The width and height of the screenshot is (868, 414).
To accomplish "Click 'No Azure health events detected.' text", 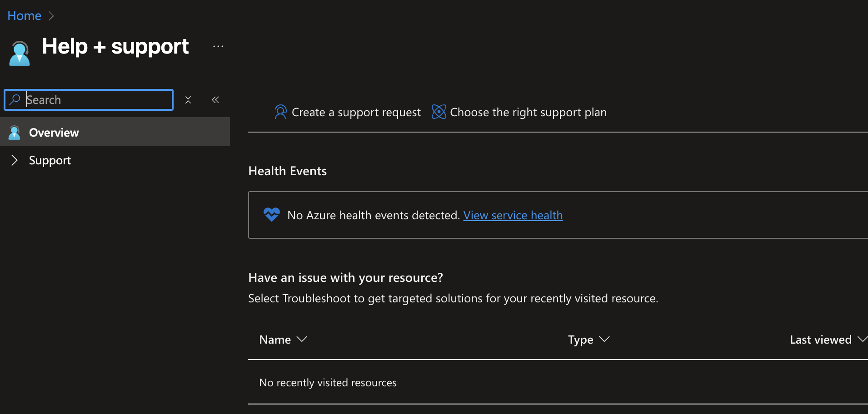I will point(374,215).
